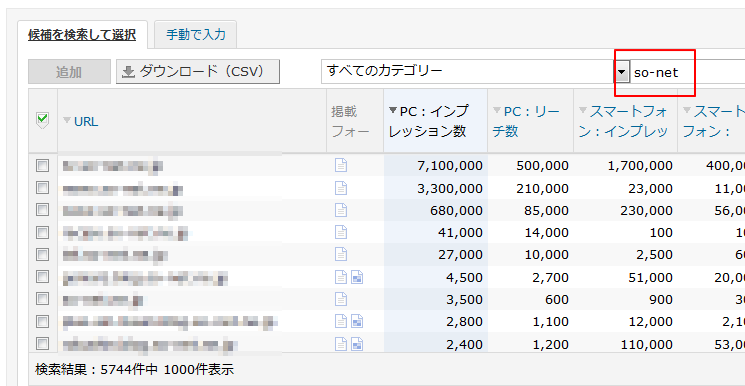Click the text format icon in 4,500 row
The height and width of the screenshot is (386, 745).
(341, 277)
